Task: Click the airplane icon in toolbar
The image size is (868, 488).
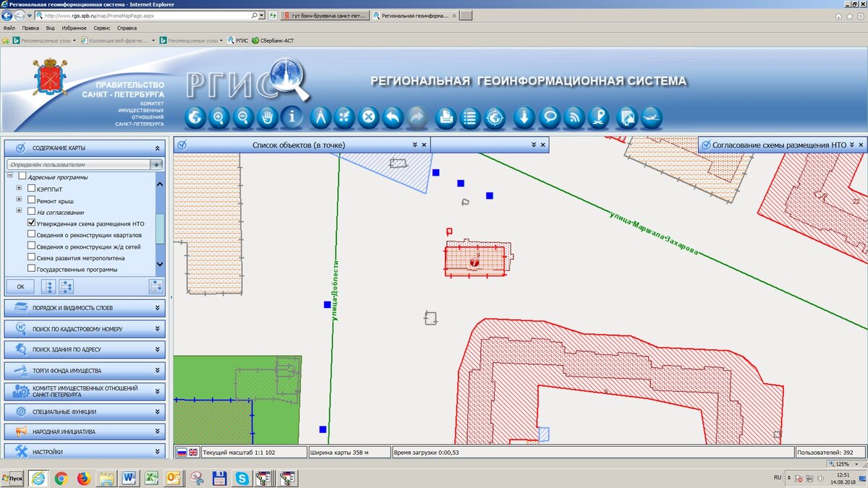Action: pyautogui.click(x=651, y=116)
